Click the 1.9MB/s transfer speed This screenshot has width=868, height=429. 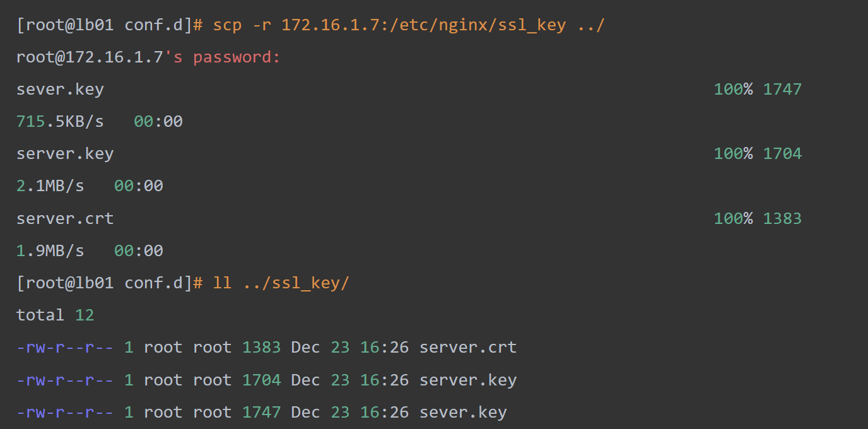(x=50, y=251)
